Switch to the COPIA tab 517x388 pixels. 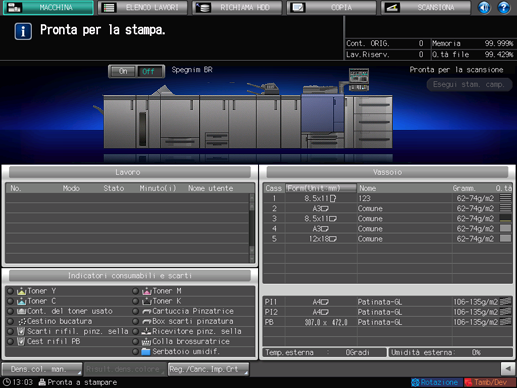pyautogui.click(x=331, y=8)
